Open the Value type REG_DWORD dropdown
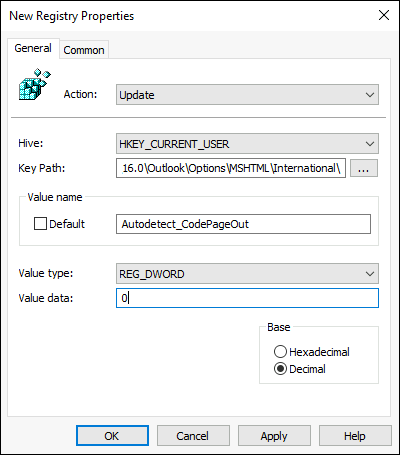 pyautogui.click(x=247, y=274)
